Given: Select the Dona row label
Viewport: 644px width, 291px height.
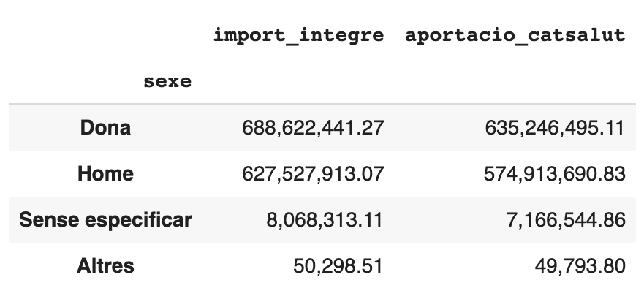Looking at the screenshot, I should point(105,127).
